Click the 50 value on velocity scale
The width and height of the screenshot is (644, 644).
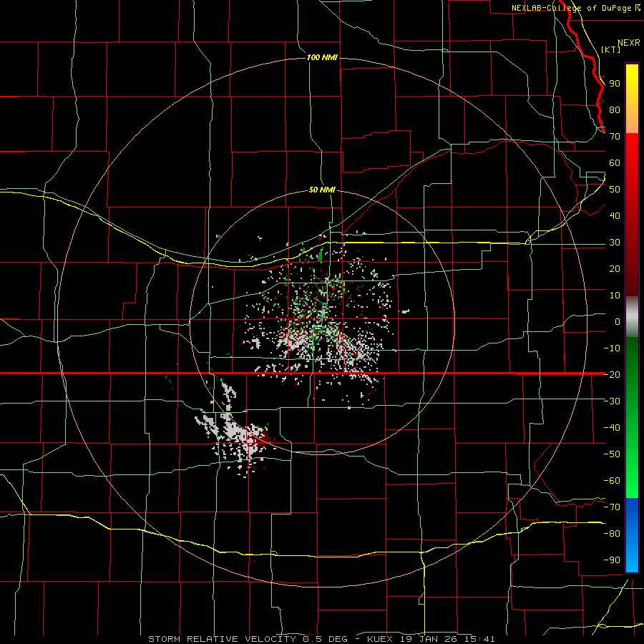[x=615, y=190]
